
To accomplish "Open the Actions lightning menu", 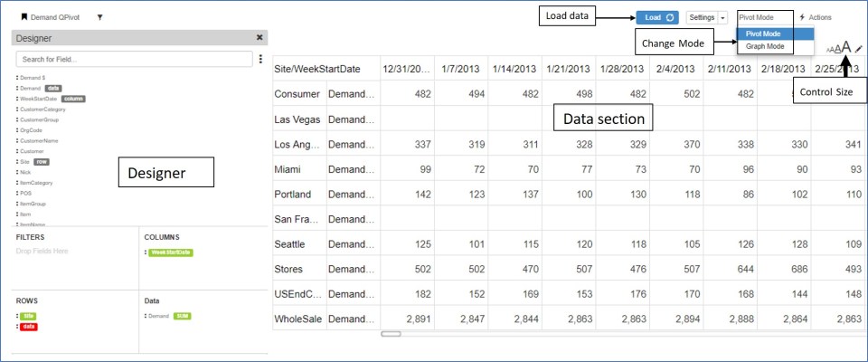I will 815,17.
